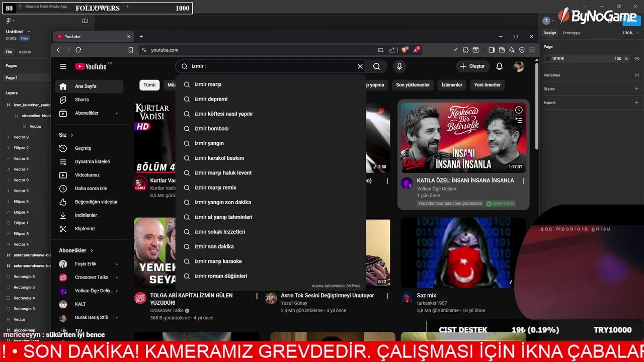Select suggestion 'izmir sokak lezzetleri'
The width and height of the screenshot is (644, 362).
coord(271,232)
